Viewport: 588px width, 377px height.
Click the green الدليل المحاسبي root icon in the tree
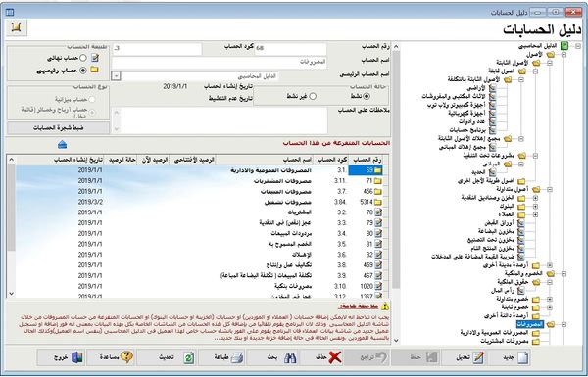point(564,46)
